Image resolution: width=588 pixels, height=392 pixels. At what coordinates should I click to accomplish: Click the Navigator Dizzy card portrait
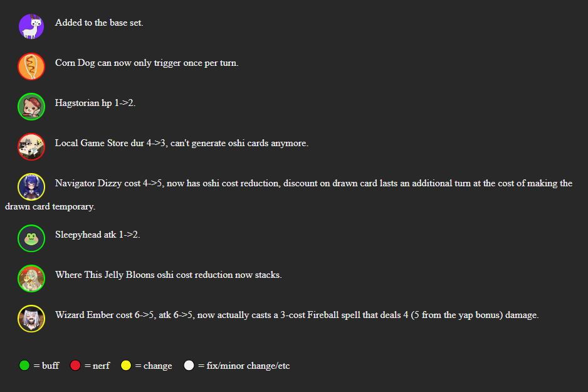[31, 187]
